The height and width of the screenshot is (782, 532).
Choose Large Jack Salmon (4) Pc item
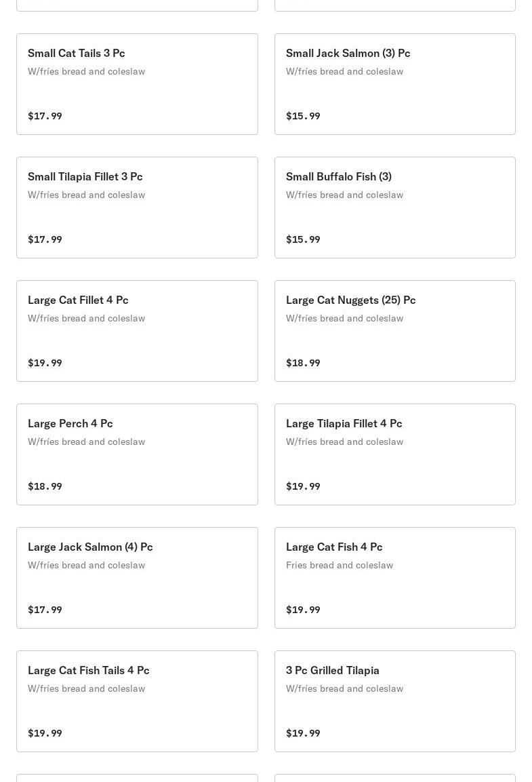tap(137, 578)
